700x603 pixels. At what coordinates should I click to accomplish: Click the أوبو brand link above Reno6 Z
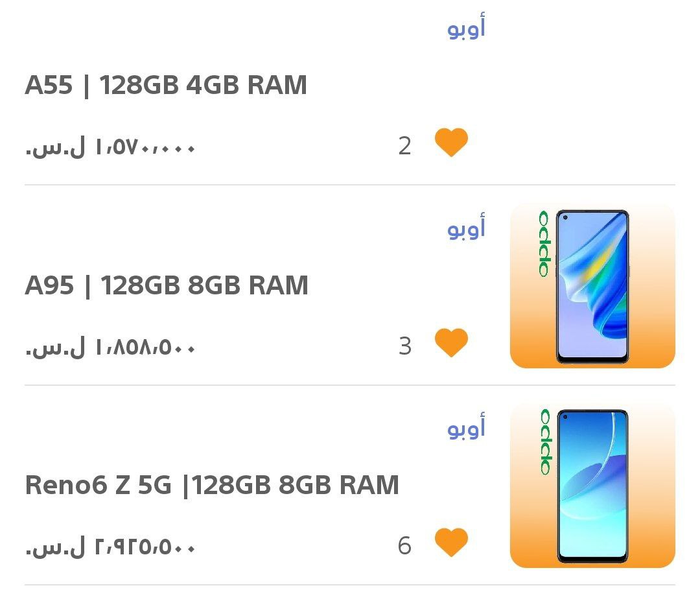pyautogui.click(x=466, y=427)
